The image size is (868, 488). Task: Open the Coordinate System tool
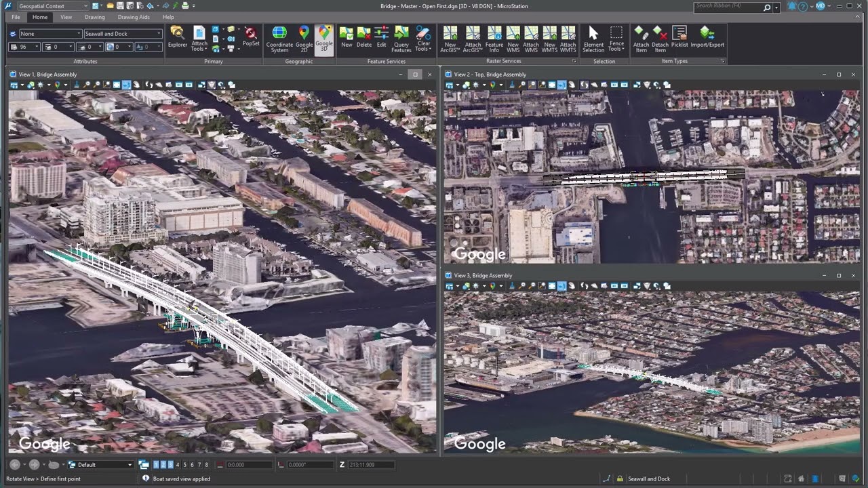pos(279,39)
